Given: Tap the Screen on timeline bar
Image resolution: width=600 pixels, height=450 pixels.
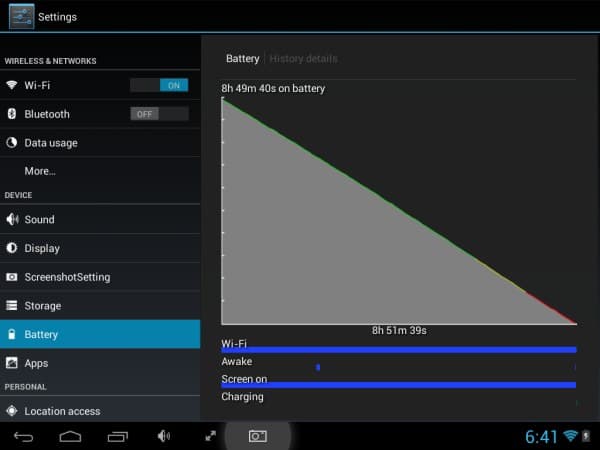Looking at the screenshot, I should 399,385.
